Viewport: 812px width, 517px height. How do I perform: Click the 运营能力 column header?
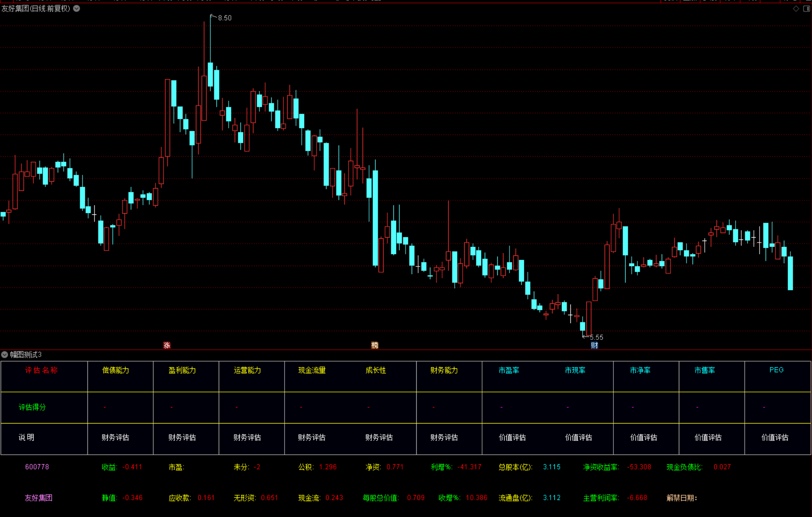click(247, 370)
